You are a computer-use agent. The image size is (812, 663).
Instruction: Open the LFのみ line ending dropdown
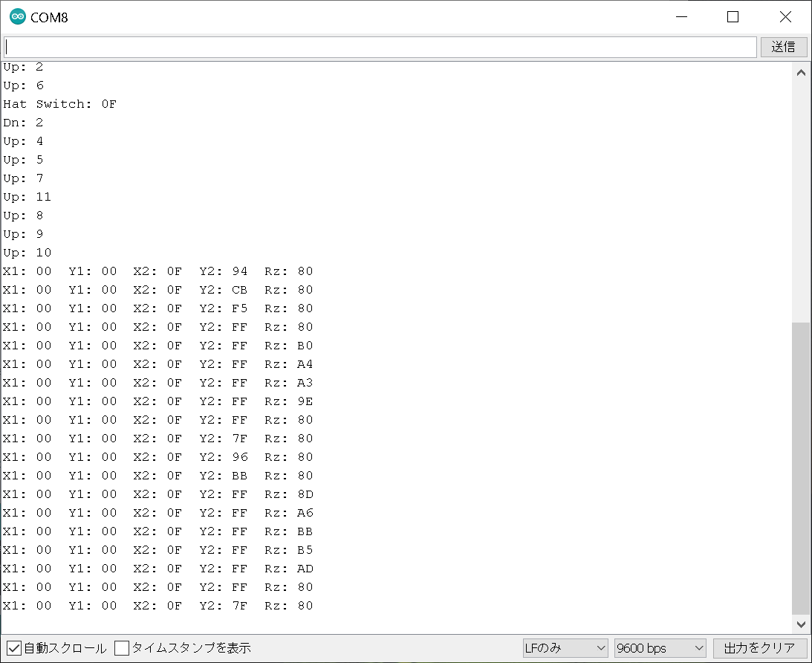tap(565, 648)
